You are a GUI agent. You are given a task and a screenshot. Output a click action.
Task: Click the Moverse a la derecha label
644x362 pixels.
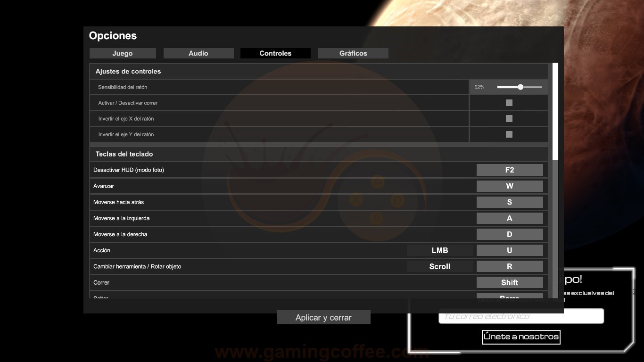(x=120, y=234)
